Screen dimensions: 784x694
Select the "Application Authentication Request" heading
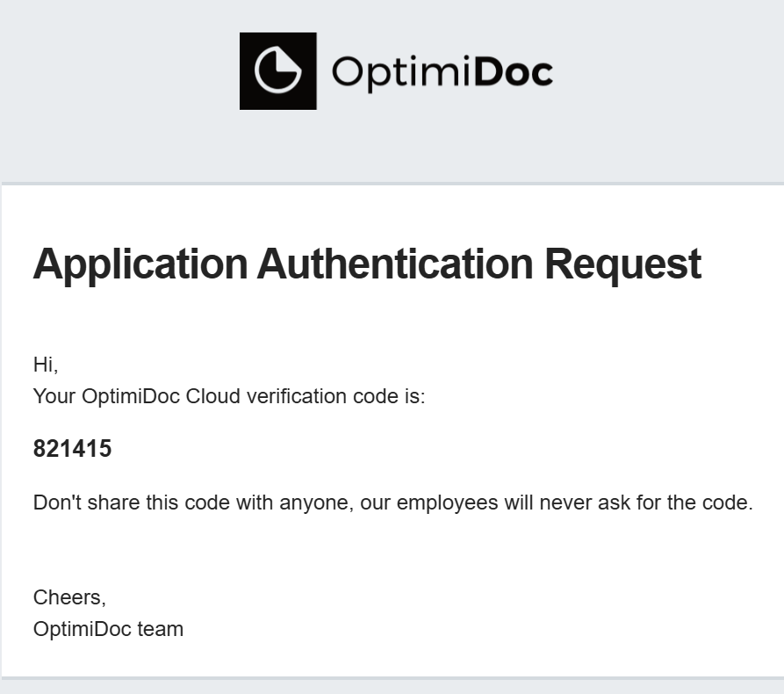tap(367, 264)
